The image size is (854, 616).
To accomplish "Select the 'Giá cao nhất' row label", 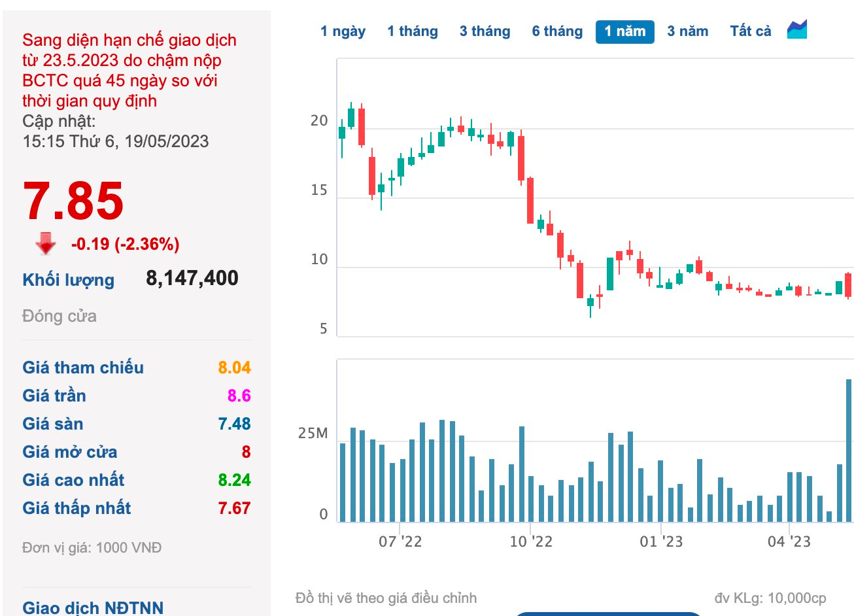I will pos(73,480).
